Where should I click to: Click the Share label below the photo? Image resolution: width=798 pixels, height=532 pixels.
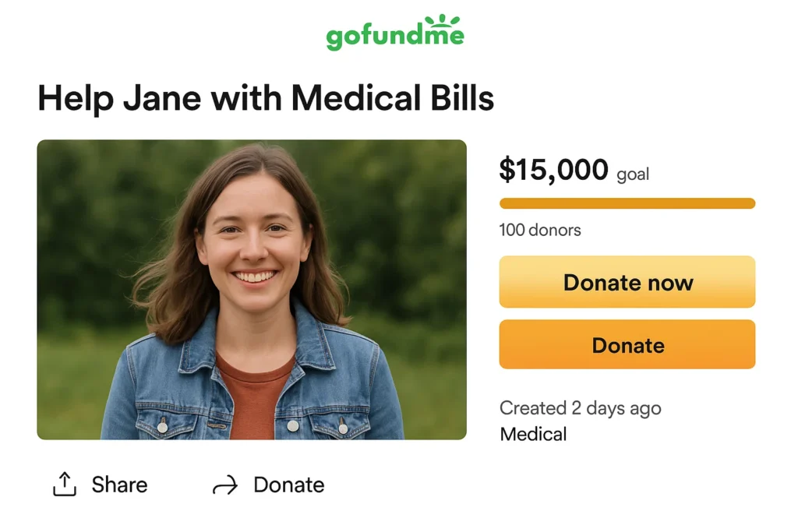120,484
